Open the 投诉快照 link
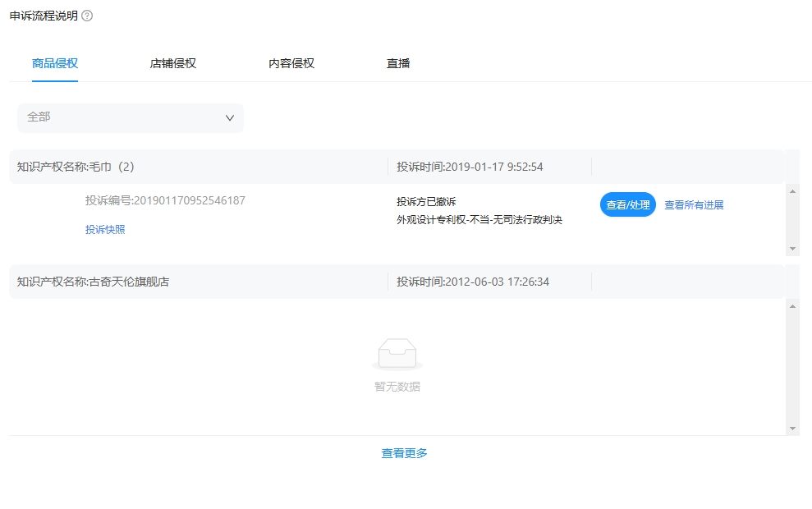The height and width of the screenshot is (509, 812). pos(105,230)
